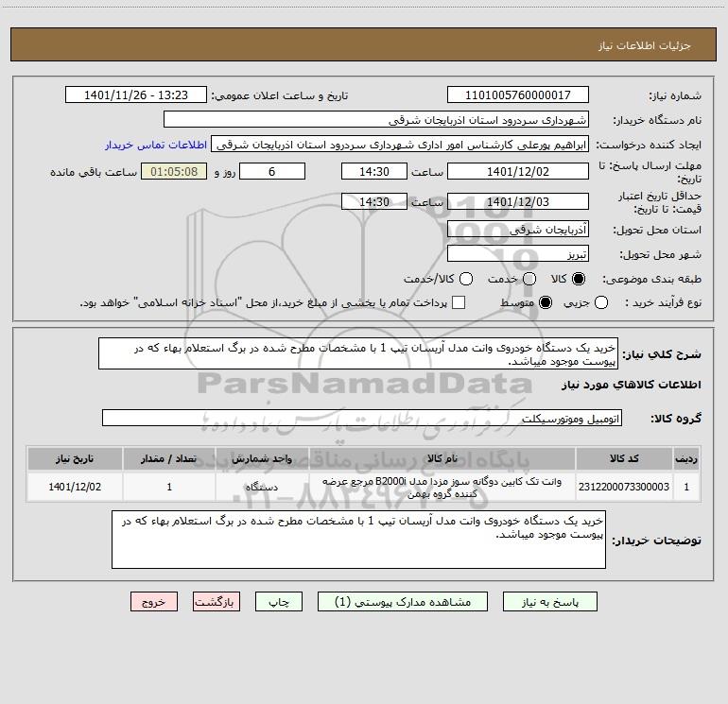
Task: Click the price validity time 14:30 field
Action: (374, 201)
